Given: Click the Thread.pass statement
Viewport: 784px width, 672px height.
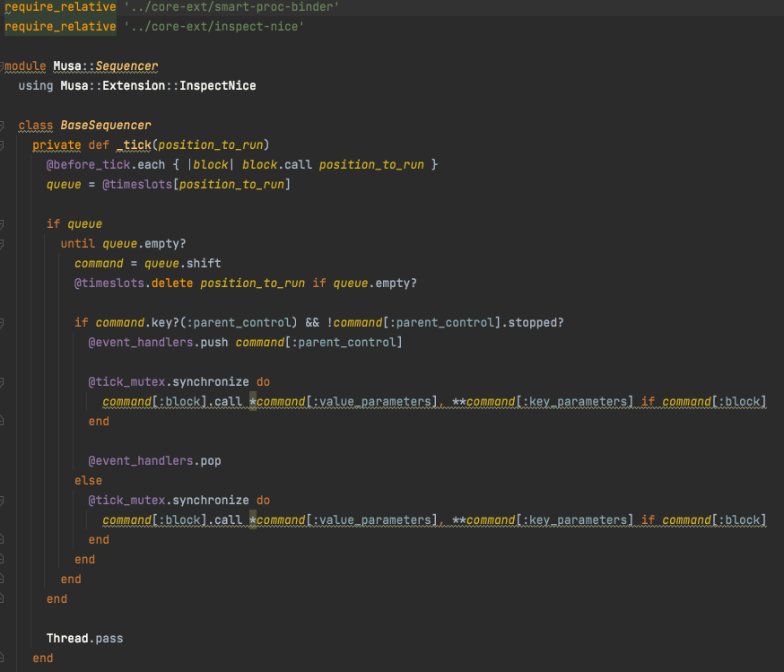Looking at the screenshot, I should click(84, 638).
